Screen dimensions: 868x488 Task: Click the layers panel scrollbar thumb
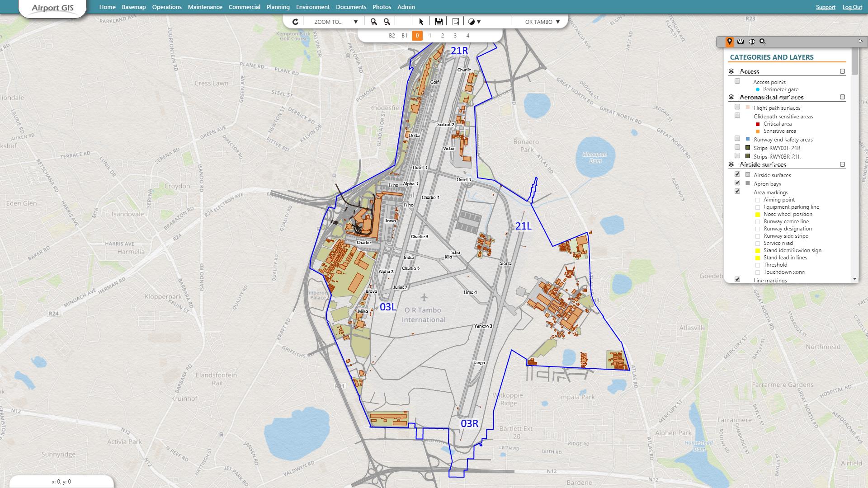point(854,62)
